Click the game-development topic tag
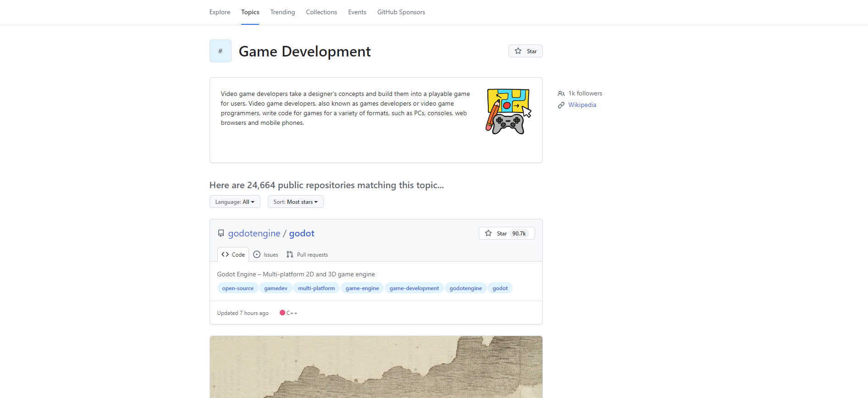The width and height of the screenshot is (868, 398). click(x=414, y=288)
